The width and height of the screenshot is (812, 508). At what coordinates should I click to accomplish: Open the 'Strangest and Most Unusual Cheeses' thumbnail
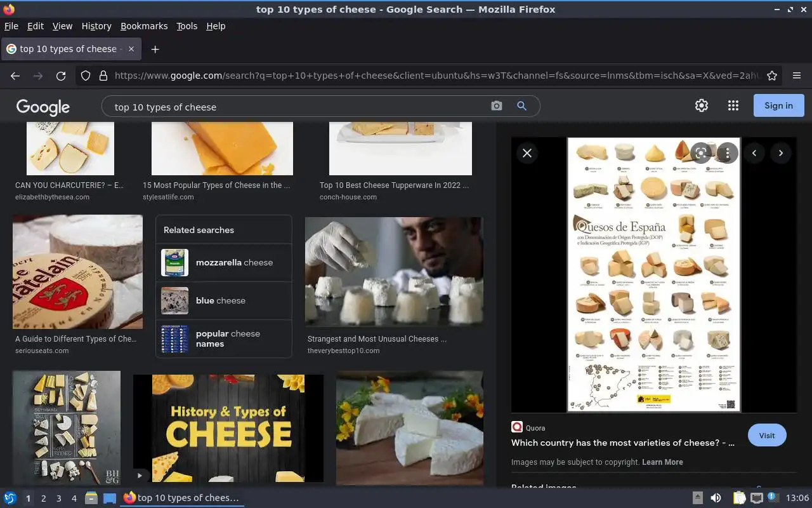coord(394,272)
